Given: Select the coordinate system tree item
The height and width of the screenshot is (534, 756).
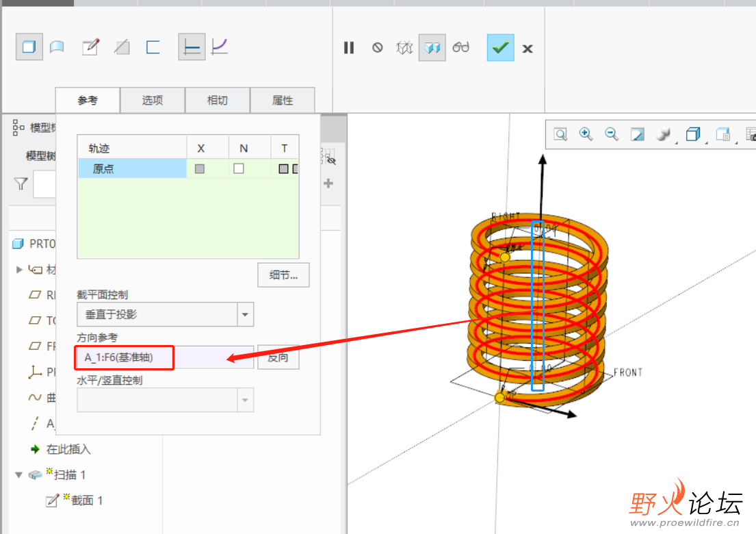Looking at the screenshot, I should (x=42, y=372).
